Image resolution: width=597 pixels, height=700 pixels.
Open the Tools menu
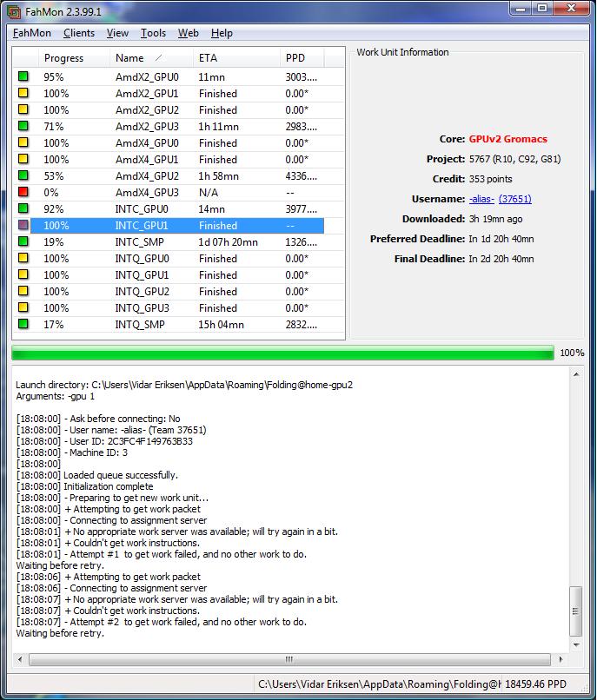153,33
